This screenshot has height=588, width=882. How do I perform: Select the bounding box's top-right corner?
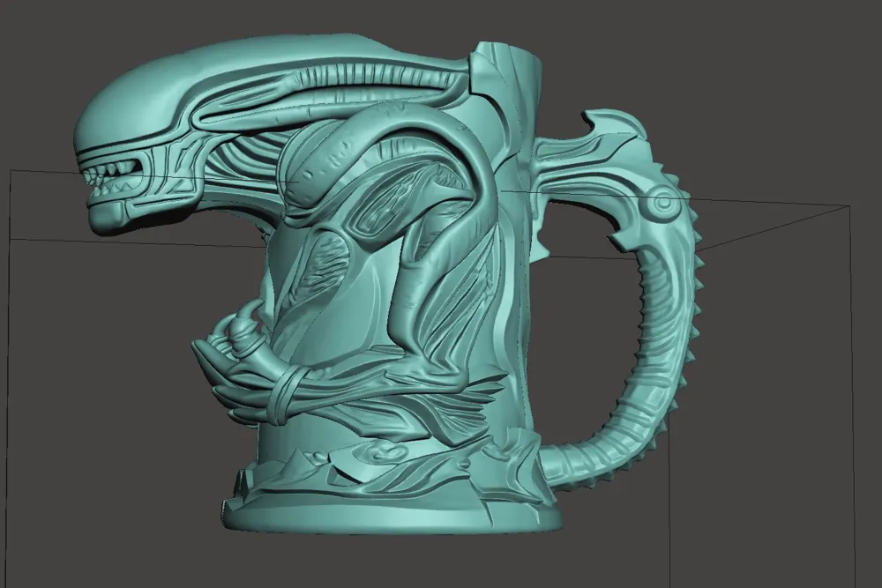(849, 206)
